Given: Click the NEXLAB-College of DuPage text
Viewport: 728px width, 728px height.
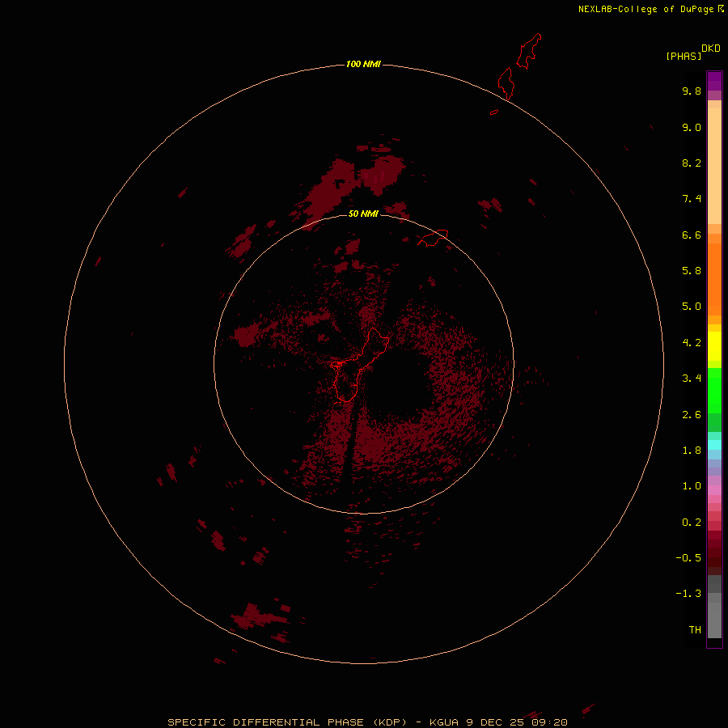Looking at the screenshot, I should click(645, 9).
